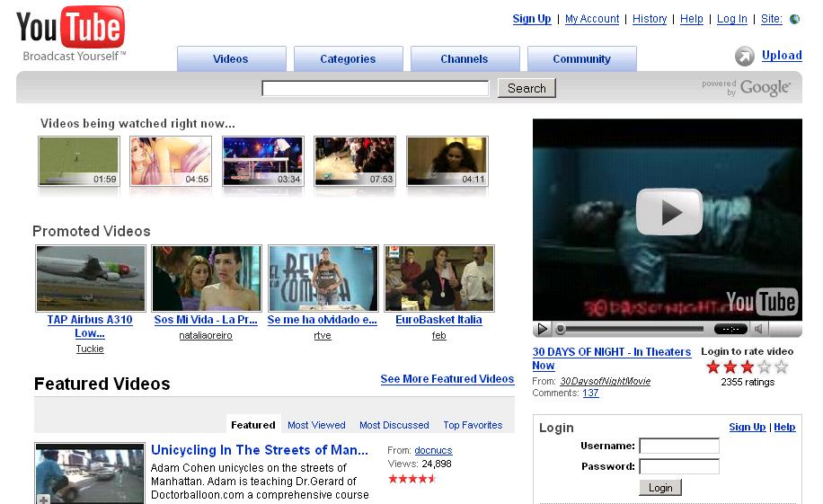Select the Featured tab

pyautogui.click(x=253, y=424)
